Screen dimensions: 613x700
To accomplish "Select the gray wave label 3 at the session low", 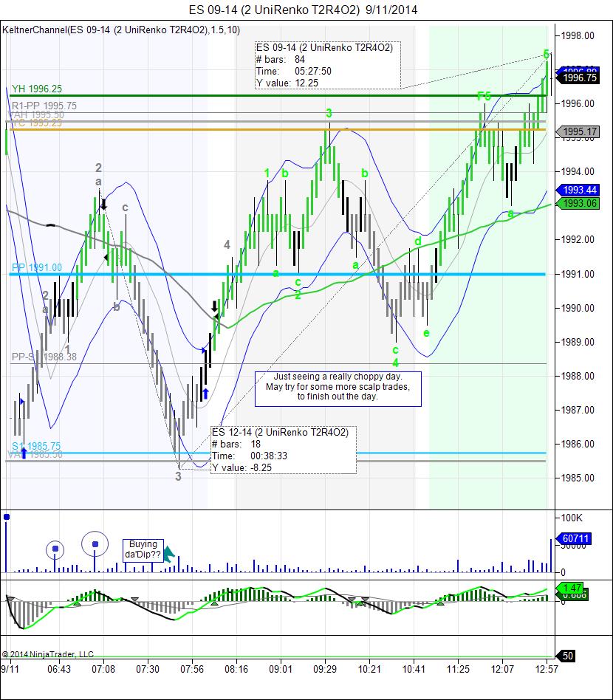I will pos(178,476).
